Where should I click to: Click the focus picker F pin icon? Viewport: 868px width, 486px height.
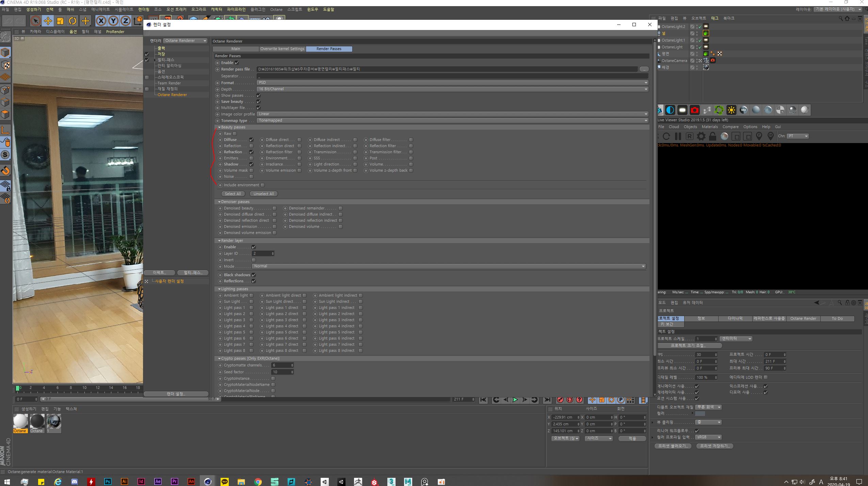pyautogui.click(x=759, y=137)
